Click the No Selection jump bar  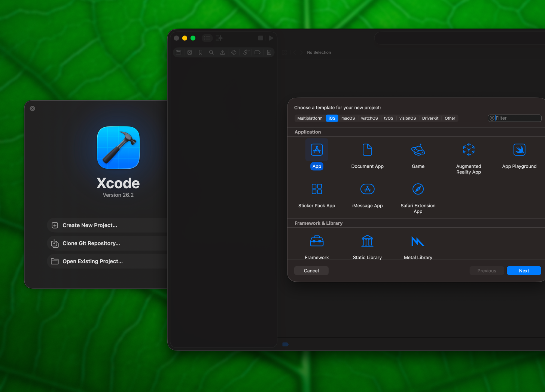319,52
